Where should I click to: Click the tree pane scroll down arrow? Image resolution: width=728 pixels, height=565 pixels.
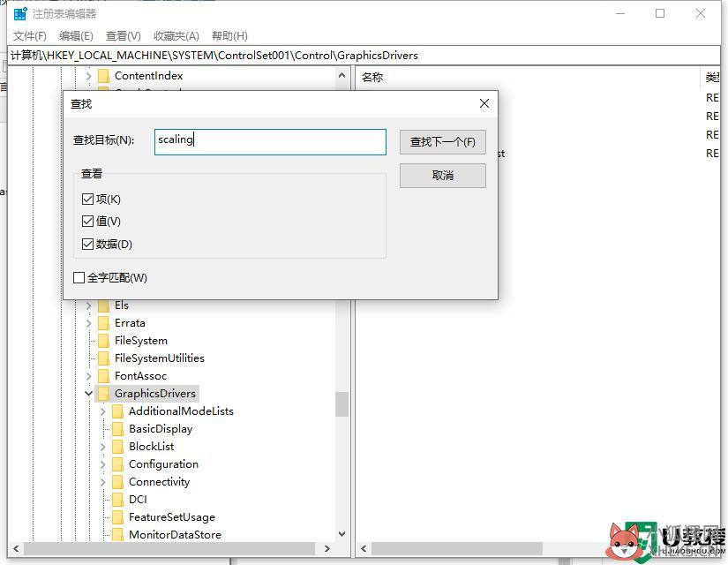click(342, 534)
